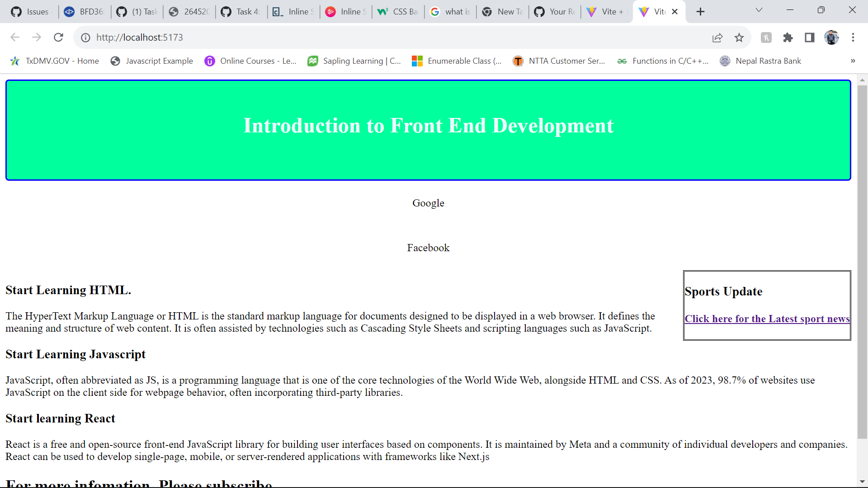Toggle the bookmark star for this page
Viewport: 868px width, 488px height.
point(739,38)
